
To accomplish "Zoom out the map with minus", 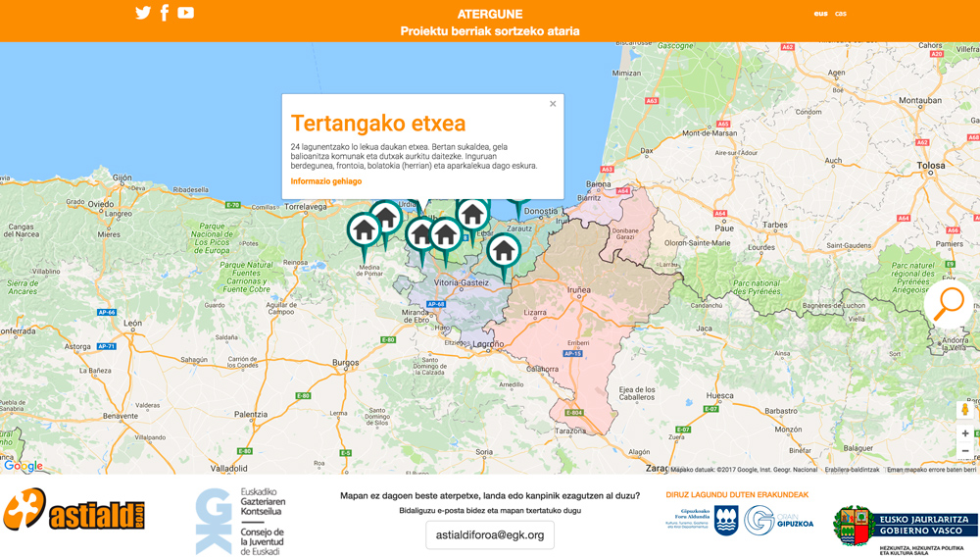I will pyautogui.click(x=965, y=450).
